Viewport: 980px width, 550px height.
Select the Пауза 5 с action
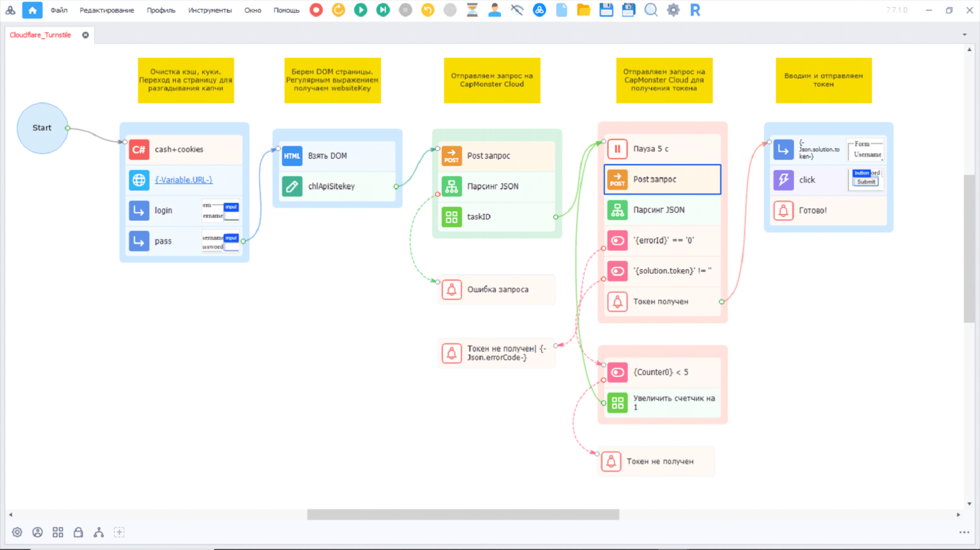tap(662, 149)
